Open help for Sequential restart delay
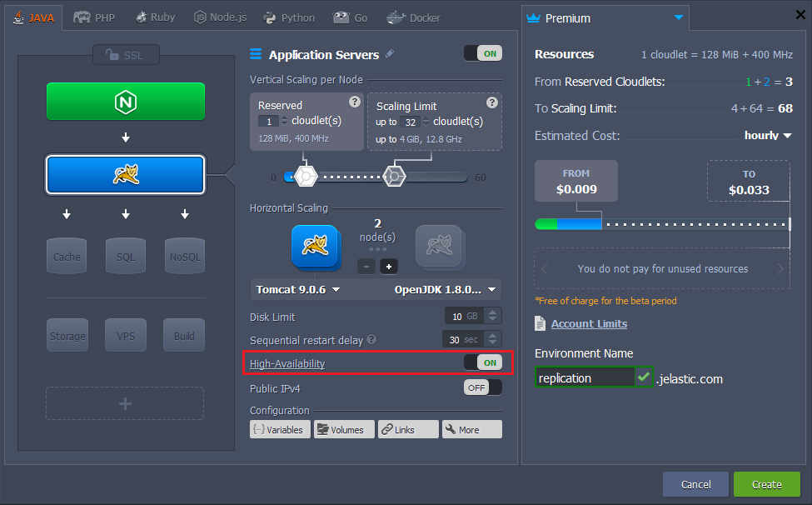 tap(371, 339)
